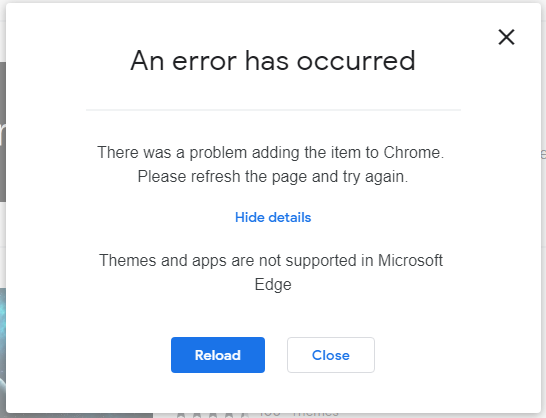The height and width of the screenshot is (418, 546).
Task: Click the word "occurred" in the dialog title
Action: point(356,61)
